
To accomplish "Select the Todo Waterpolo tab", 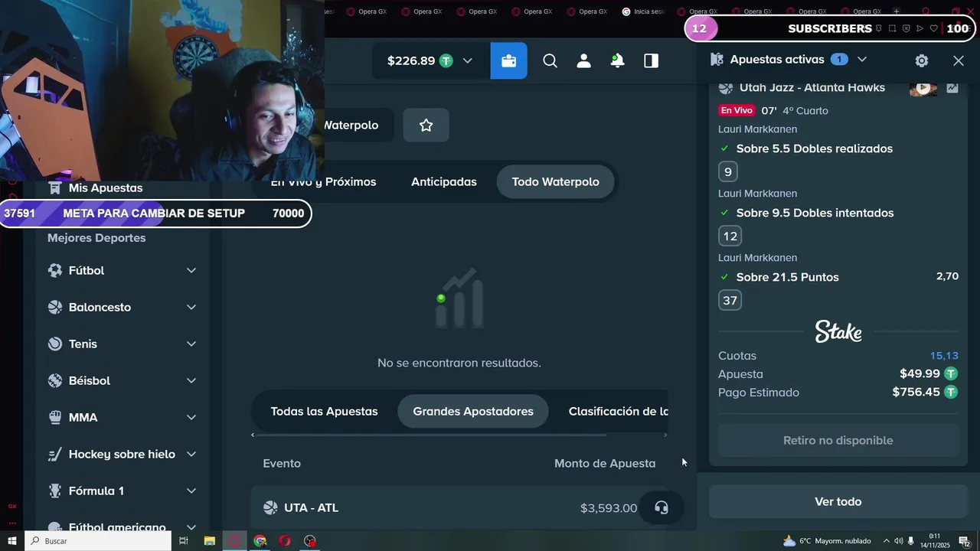I will 556,181.
